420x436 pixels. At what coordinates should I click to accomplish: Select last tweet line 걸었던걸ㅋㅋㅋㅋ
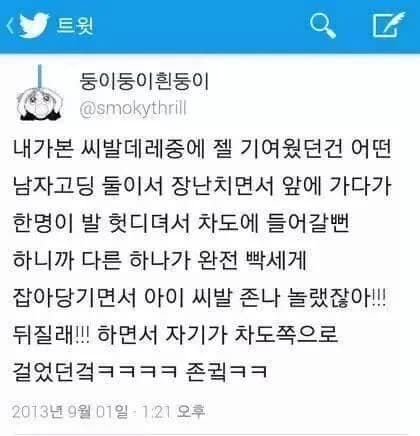click(140, 371)
